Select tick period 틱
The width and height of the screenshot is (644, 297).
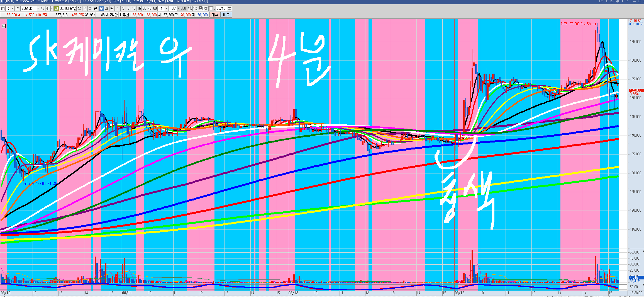click(112, 8)
